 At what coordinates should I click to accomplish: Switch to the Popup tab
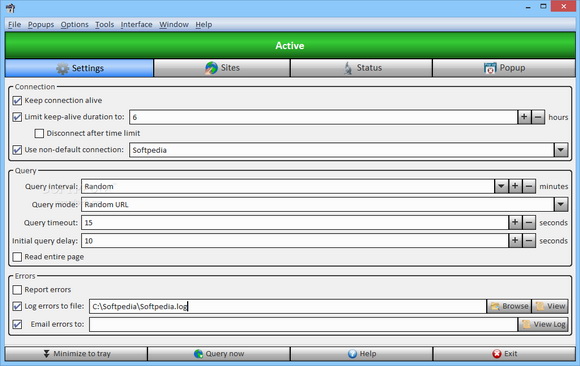point(504,68)
